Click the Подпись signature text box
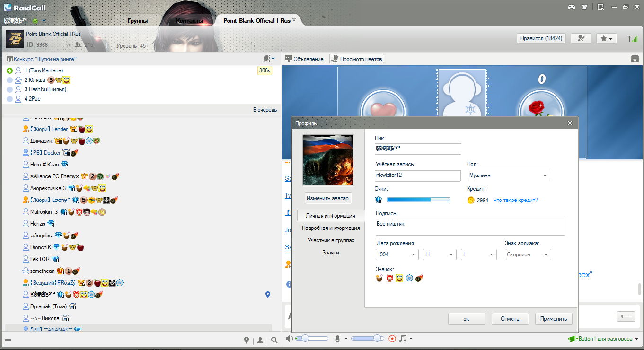Image resolution: width=644 pixels, height=350 pixels. [470, 227]
